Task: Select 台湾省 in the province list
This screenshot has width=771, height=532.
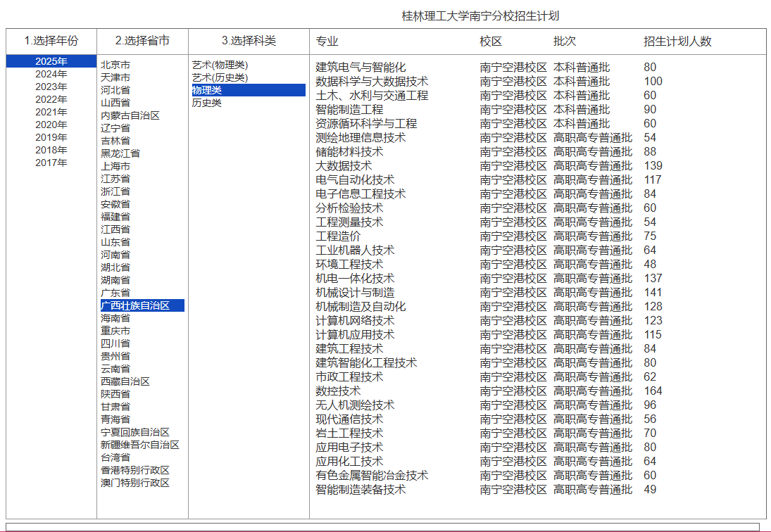Action: point(115,458)
